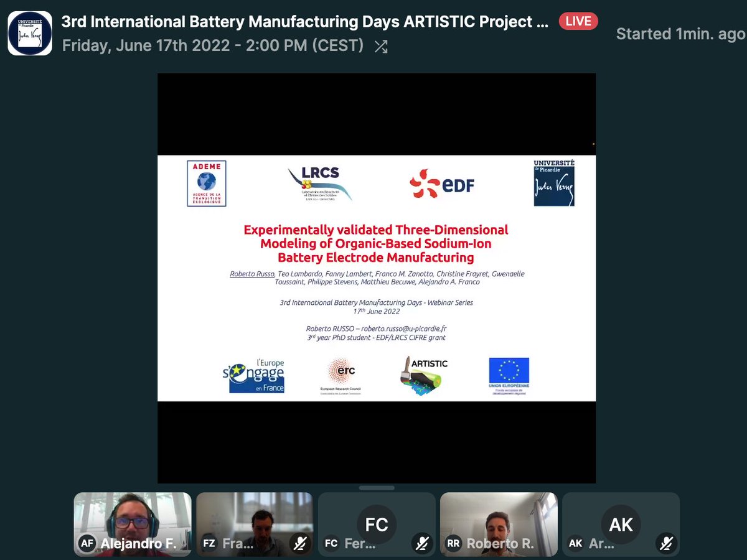The height and width of the screenshot is (560, 747).
Task: Select the FZ participant video thumbnail
Action: click(x=255, y=525)
